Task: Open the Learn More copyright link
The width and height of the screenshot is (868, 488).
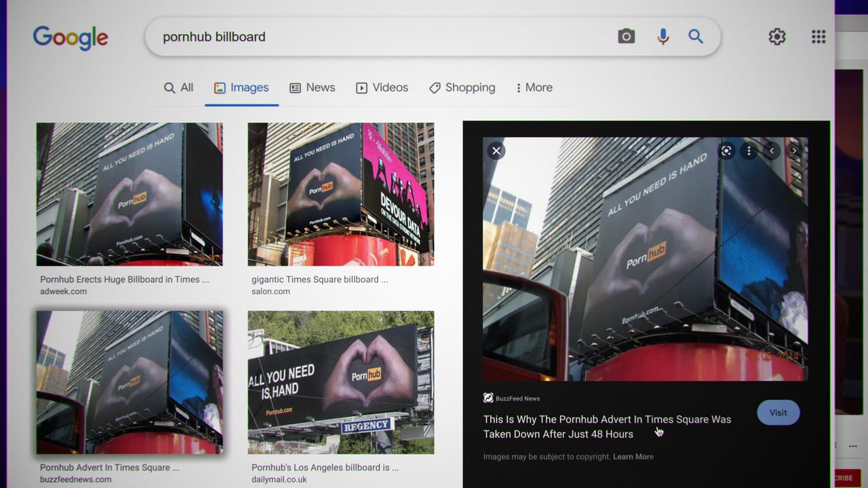Action: point(633,457)
